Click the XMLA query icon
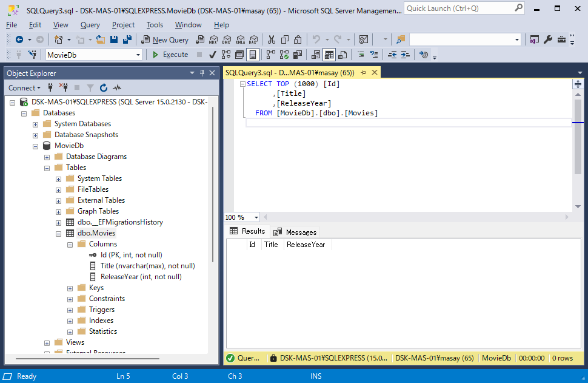This screenshot has height=383, width=588. tap(241, 39)
